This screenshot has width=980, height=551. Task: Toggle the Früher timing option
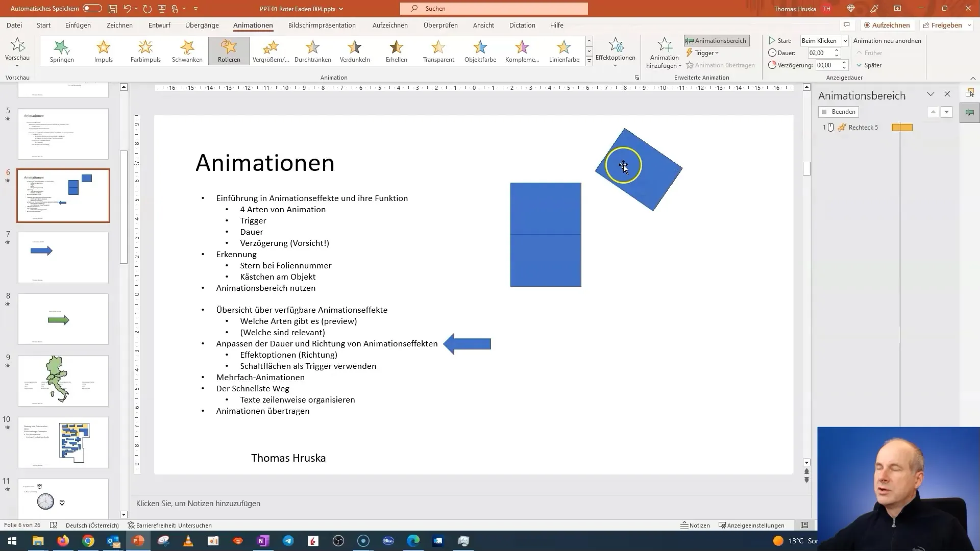point(871,53)
